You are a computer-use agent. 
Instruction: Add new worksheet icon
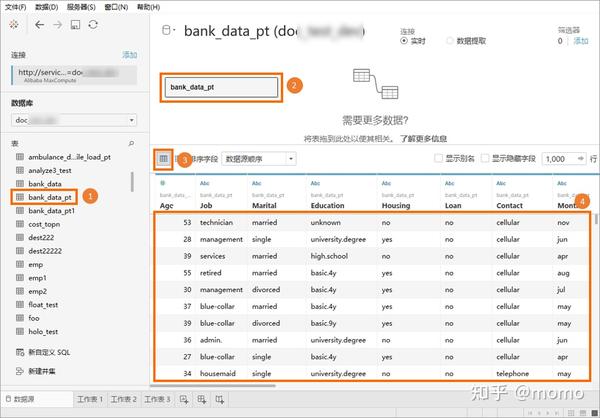click(184, 400)
